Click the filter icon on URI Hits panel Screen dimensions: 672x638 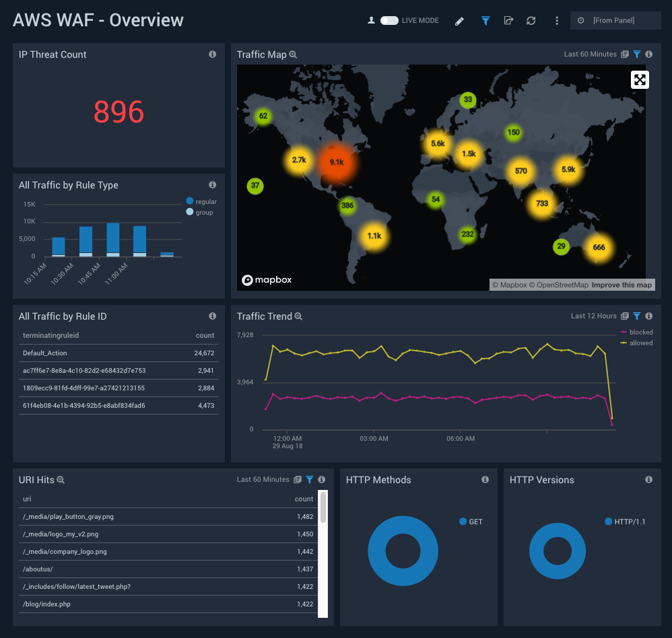[309, 480]
